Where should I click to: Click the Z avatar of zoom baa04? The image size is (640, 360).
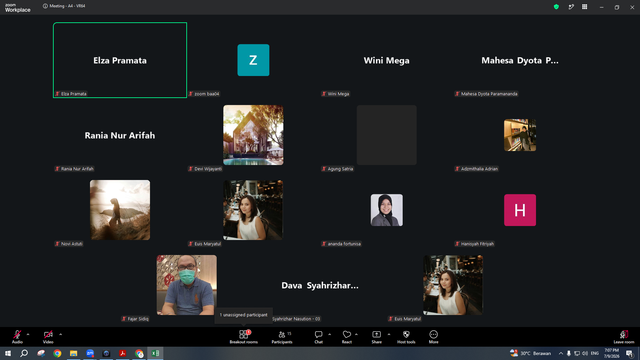(x=253, y=60)
